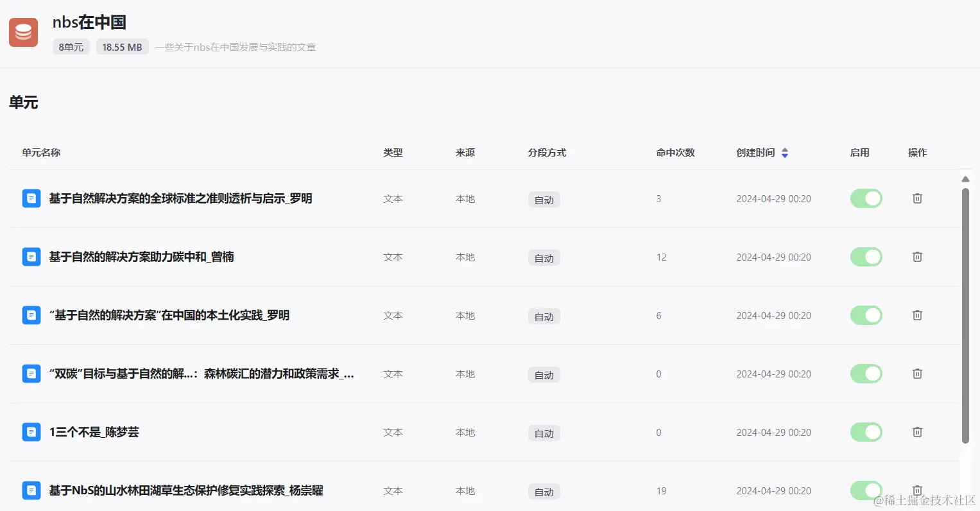The image size is (980, 511).
Task: Click document icon for 基于自然解决方案的全球标准 row
Action: tap(31, 198)
